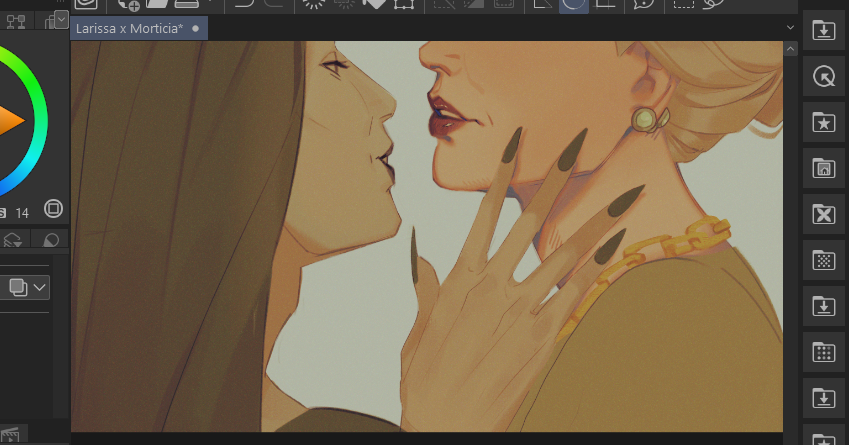
Task: Open the dotted tone pattern material icon
Action: click(824, 260)
